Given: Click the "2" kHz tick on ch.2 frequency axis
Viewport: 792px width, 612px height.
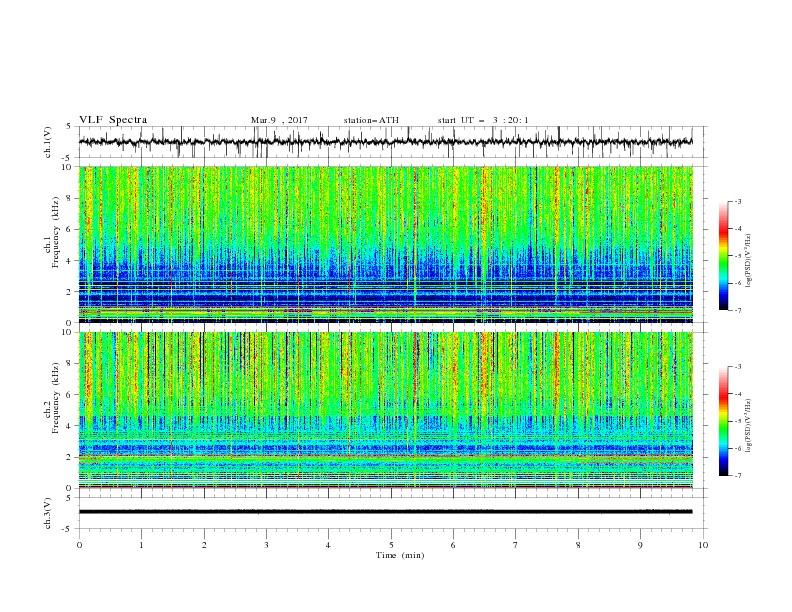Looking at the screenshot, I should pos(70,457).
